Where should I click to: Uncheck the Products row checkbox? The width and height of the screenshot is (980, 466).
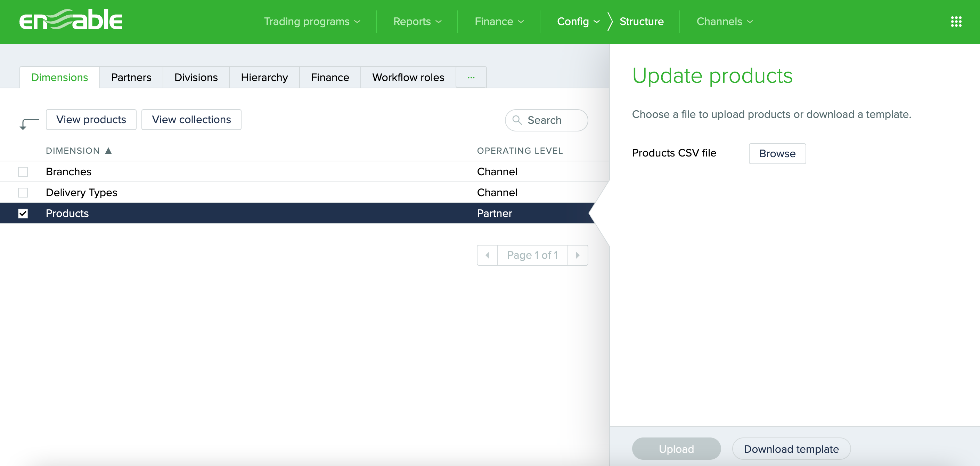[23, 213]
